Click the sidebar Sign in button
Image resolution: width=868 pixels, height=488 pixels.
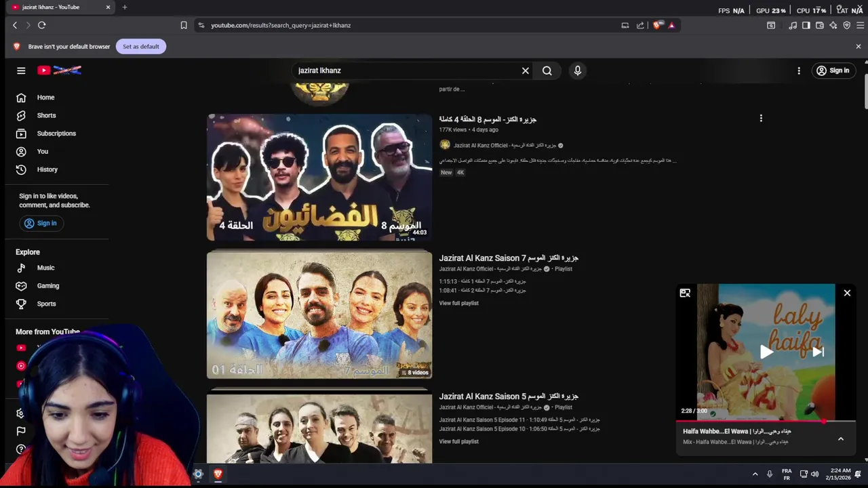pyautogui.click(x=41, y=223)
